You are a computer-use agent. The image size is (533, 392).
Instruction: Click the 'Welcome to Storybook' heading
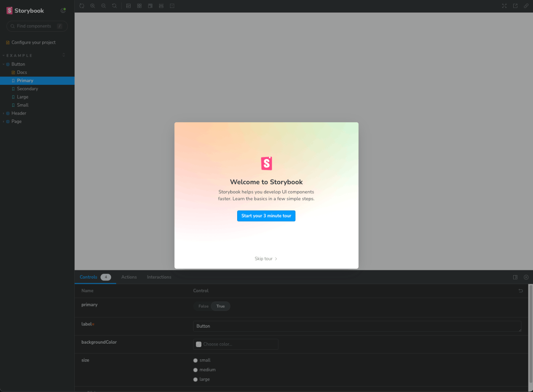(266, 182)
